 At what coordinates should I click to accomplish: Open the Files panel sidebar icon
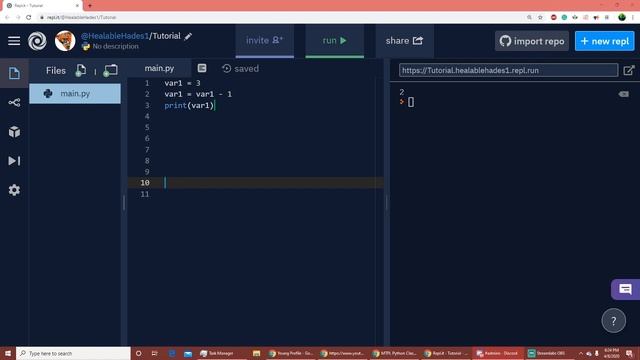click(x=14, y=73)
